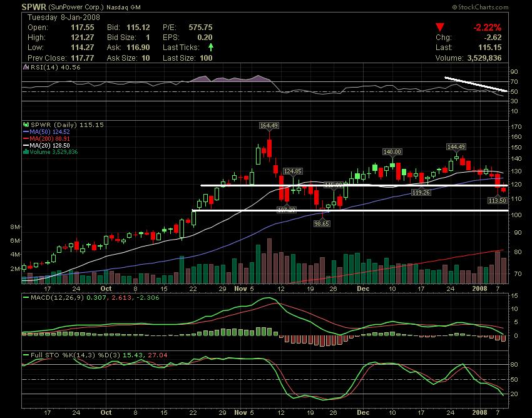This screenshot has width=532, height=418.
Task: Click the blue MA(50) line marker
Action: (x=26, y=131)
